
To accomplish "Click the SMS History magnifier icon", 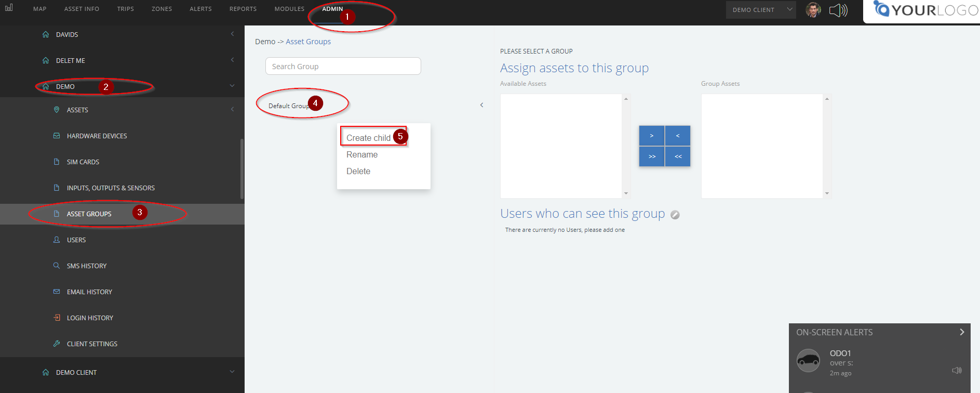I will [x=57, y=266].
